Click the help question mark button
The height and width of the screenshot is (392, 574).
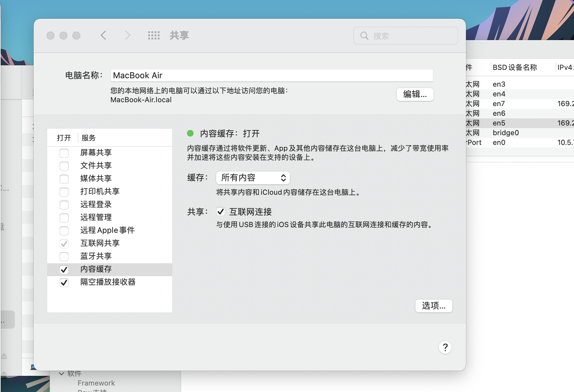click(445, 347)
